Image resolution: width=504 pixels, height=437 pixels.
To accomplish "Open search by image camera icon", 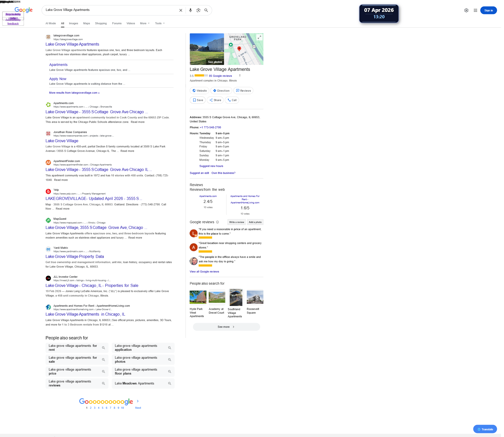I will click(x=198, y=10).
